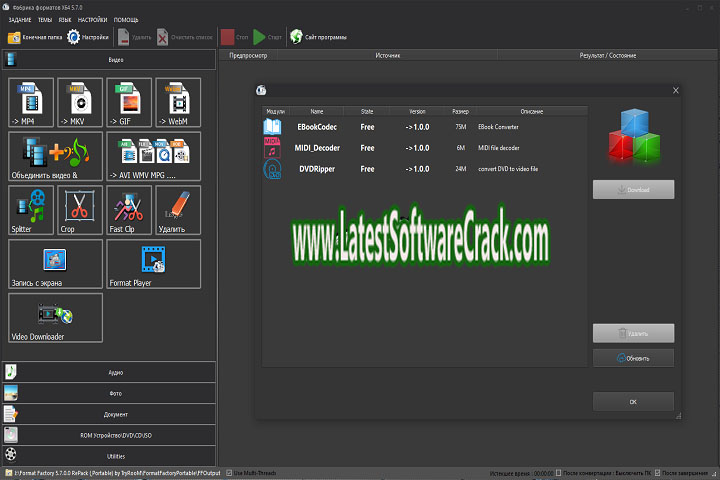720x480 pixels.
Task: Expand ROM Устройство\DVD\CD\ISO section
Action: click(x=109, y=435)
